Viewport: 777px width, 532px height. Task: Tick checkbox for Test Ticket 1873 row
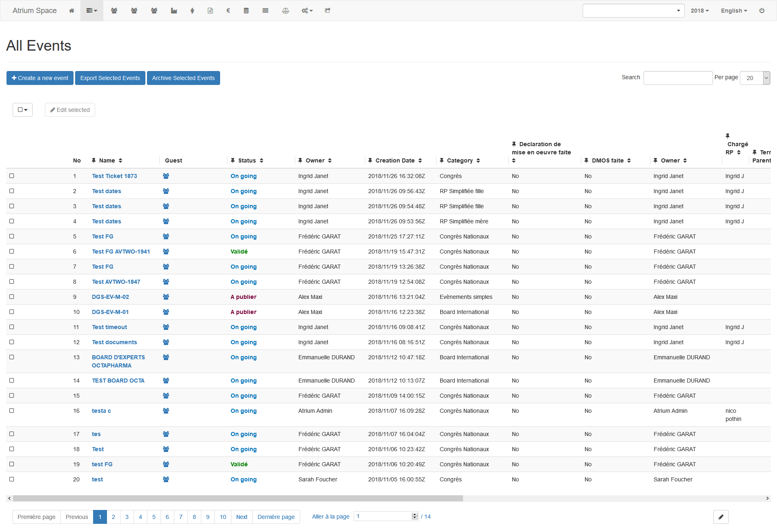12,176
